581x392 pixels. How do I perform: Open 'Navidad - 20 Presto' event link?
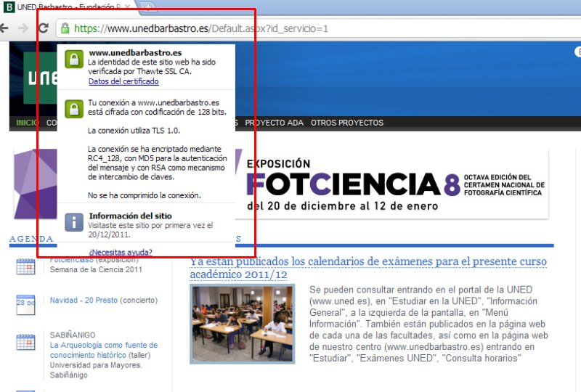pos(84,300)
